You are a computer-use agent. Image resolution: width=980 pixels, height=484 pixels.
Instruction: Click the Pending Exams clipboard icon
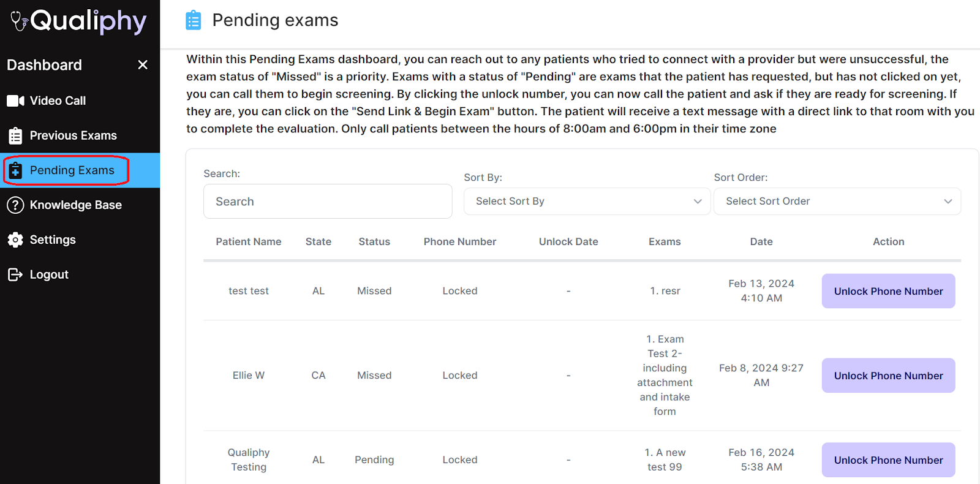(x=16, y=171)
